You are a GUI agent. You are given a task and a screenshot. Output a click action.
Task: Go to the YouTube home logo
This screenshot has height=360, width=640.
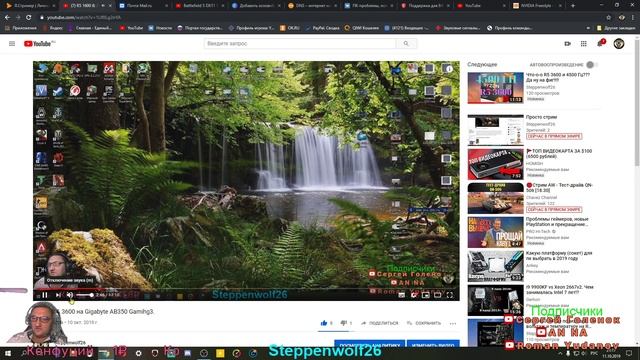pos(39,44)
